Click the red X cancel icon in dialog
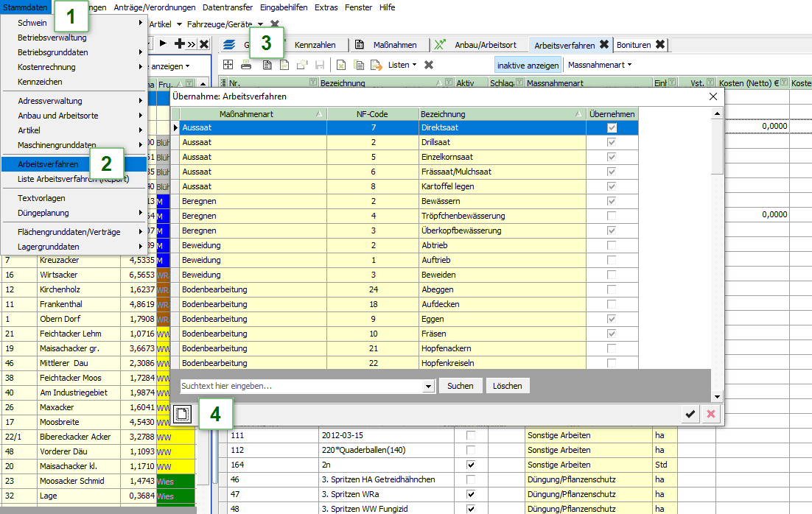The height and width of the screenshot is (514, 812). (x=711, y=415)
